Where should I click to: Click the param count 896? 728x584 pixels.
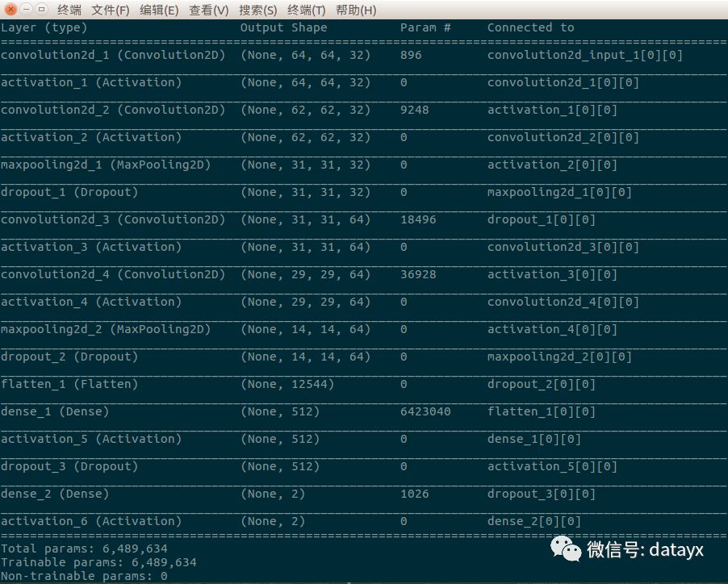pos(411,55)
